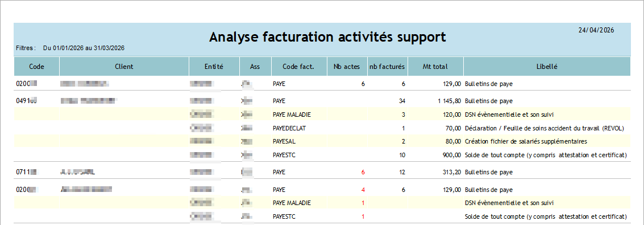Click the filter text Du 01/01/2026 au 31/03/2026
The width and height of the screenshot is (644, 225).
[84, 48]
